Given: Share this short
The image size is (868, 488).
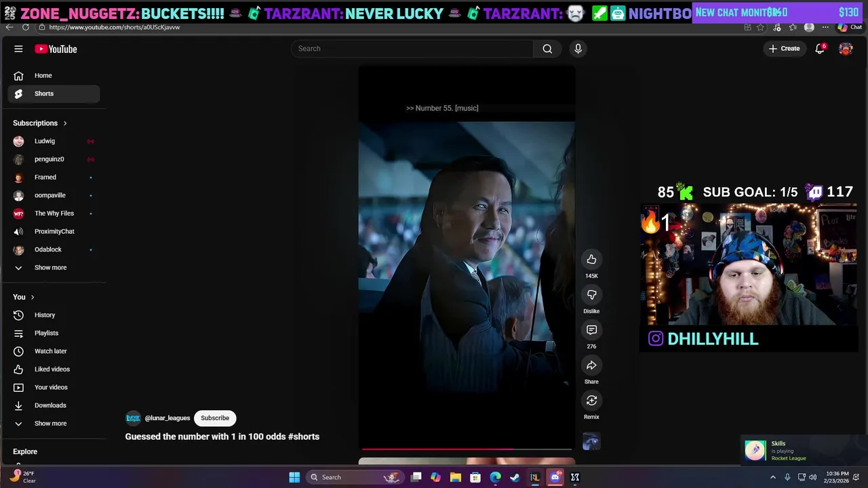Looking at the screenshot, I should pyautogui.click(x=591, y=365).
